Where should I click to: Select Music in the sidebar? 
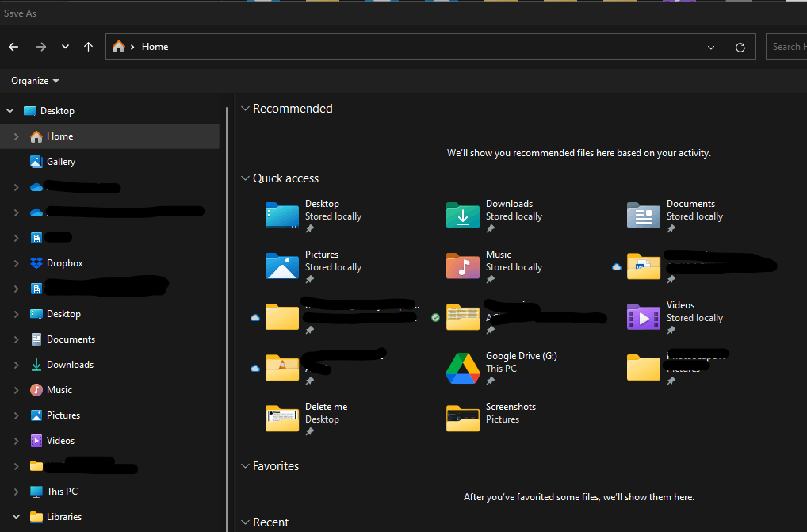pyautogui.click(x=62, y=389)
